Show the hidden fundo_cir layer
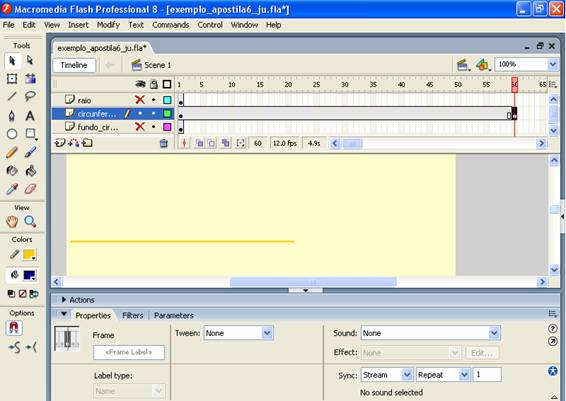 pyautogui.click(x=140, y=127)
